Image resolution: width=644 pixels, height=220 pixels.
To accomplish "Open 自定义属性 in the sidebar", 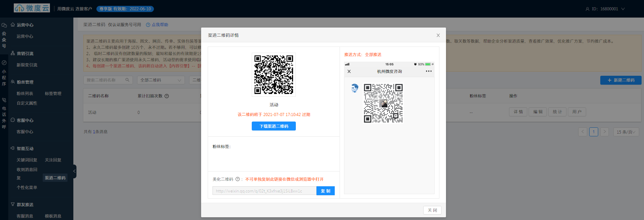I will [27, 103].
